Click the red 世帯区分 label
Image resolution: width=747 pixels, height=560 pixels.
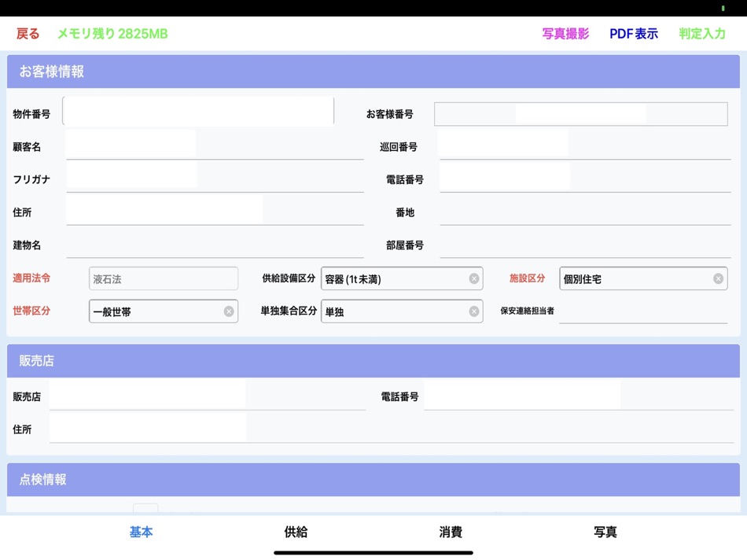[x=31, y=311]
